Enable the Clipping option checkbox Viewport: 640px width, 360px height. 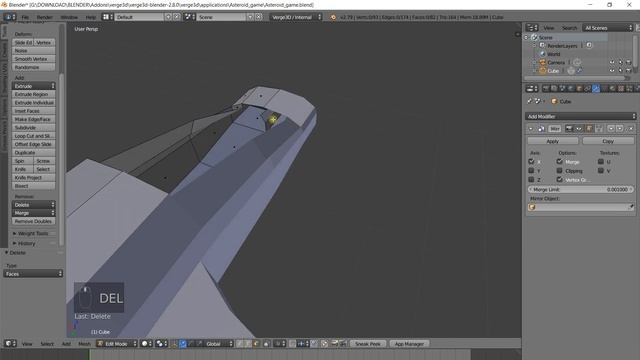coord(559,171)
